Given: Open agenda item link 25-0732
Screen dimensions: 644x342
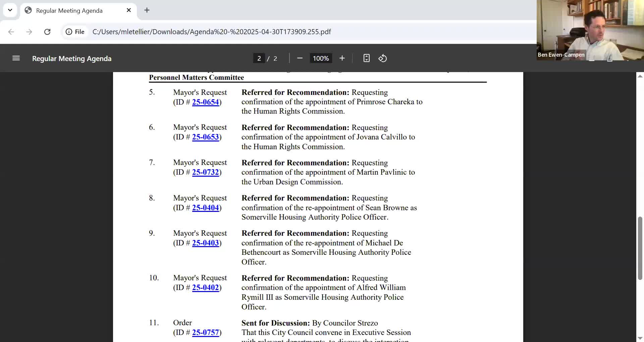Looking at the screenshot, I should click(205, 172).
